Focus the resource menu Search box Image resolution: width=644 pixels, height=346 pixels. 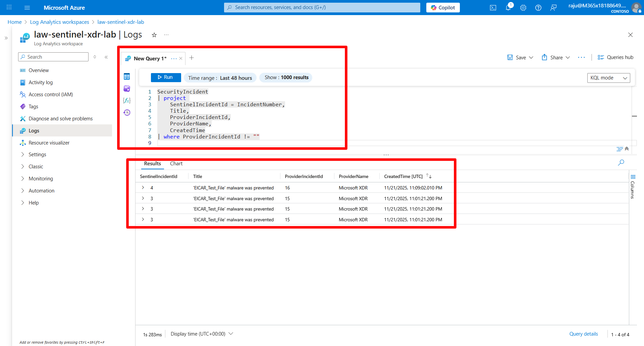coord(53,57)
